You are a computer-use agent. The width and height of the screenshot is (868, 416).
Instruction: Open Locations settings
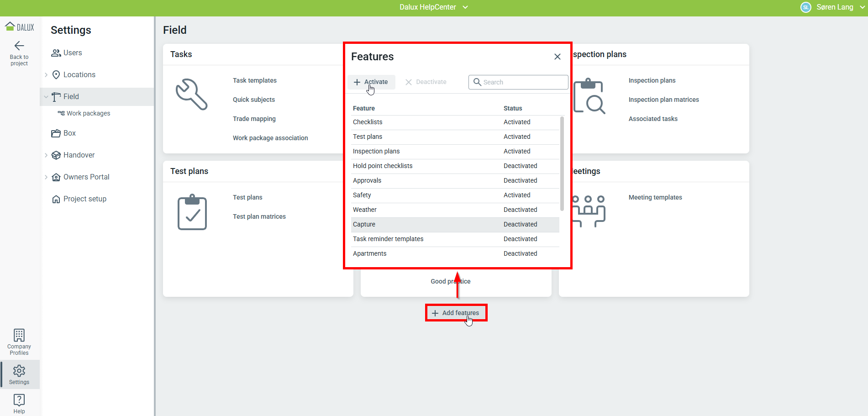point(79,75)
